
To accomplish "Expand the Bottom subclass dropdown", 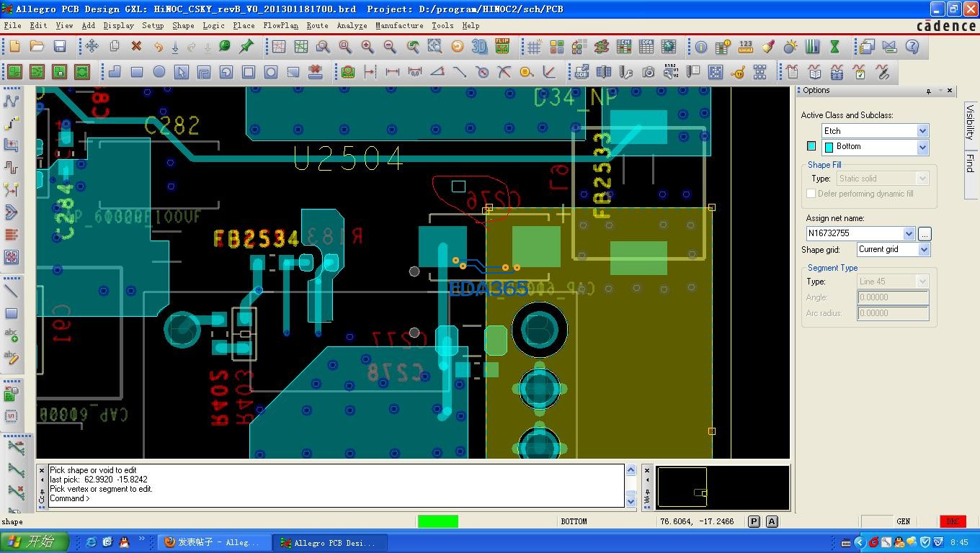I will click(x=922, y=147).
